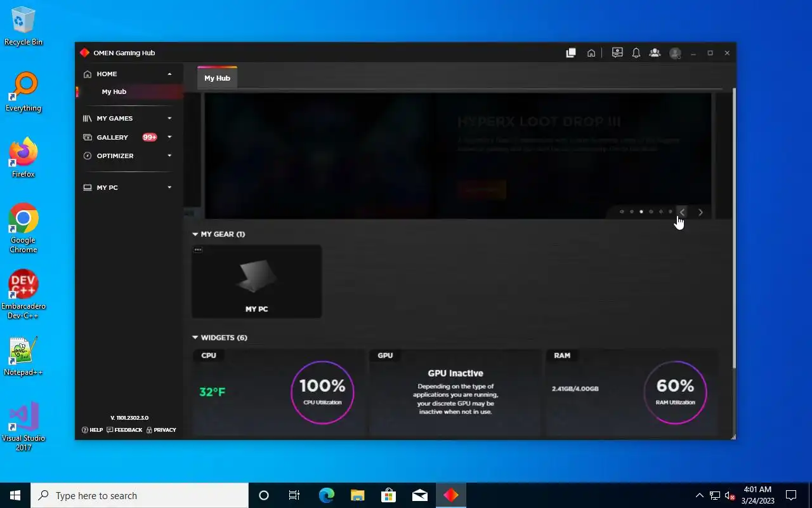Image resolution: width=812 pixels, height=508 pixels.
Task: Show previous banner with left arrow
Action: point(683,212)
